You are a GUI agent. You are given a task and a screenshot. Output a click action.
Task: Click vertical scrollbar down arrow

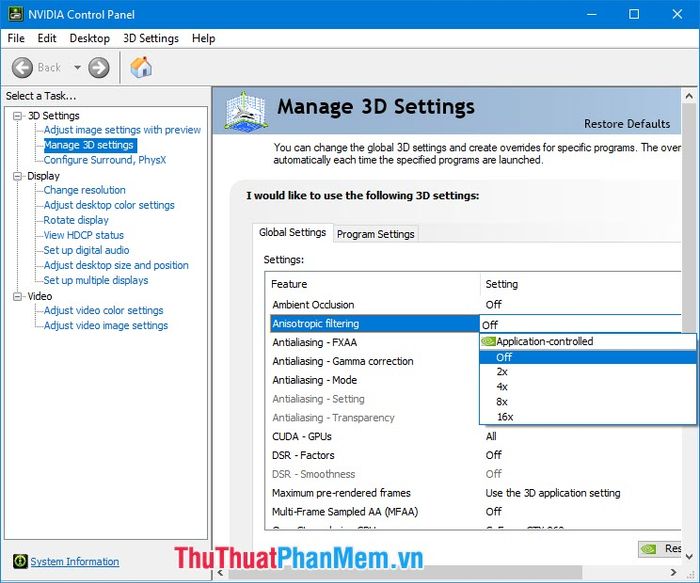[689, 557]
